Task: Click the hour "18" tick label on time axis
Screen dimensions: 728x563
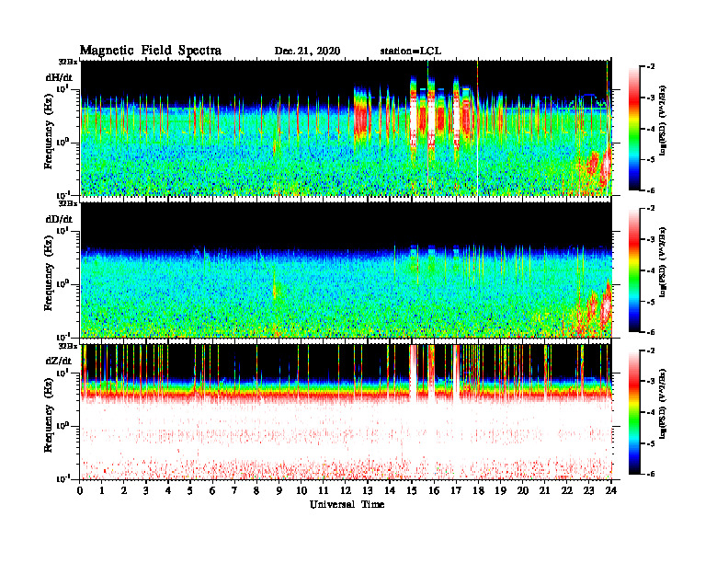Action: click(x=478, y=491)
